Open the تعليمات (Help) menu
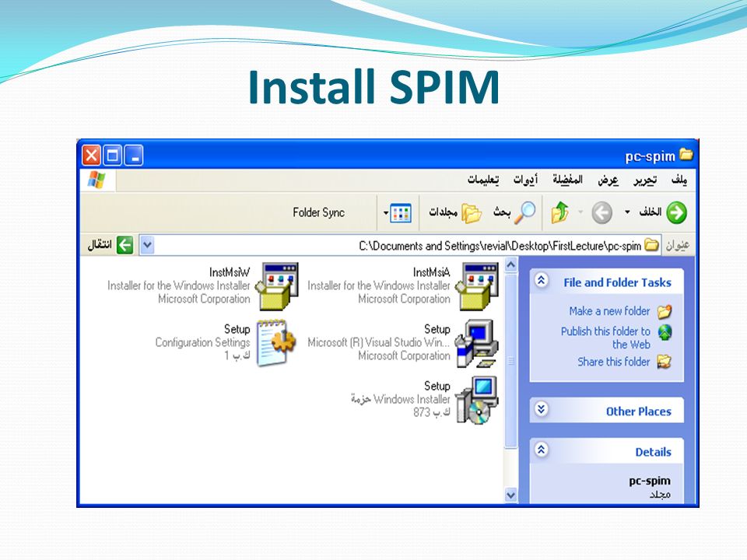 pos(483,180)
